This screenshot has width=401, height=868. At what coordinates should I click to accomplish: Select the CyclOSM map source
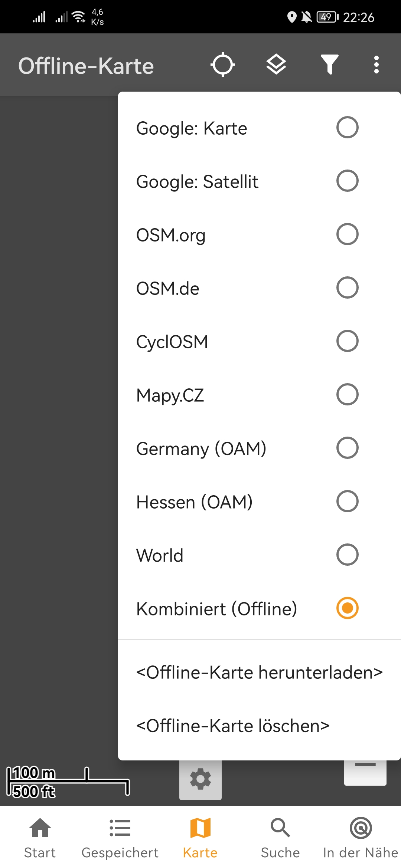[245, 342]
